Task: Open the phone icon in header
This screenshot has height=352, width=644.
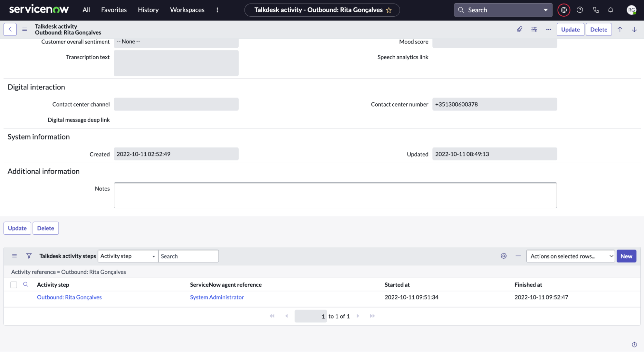Action: point(596,10)
